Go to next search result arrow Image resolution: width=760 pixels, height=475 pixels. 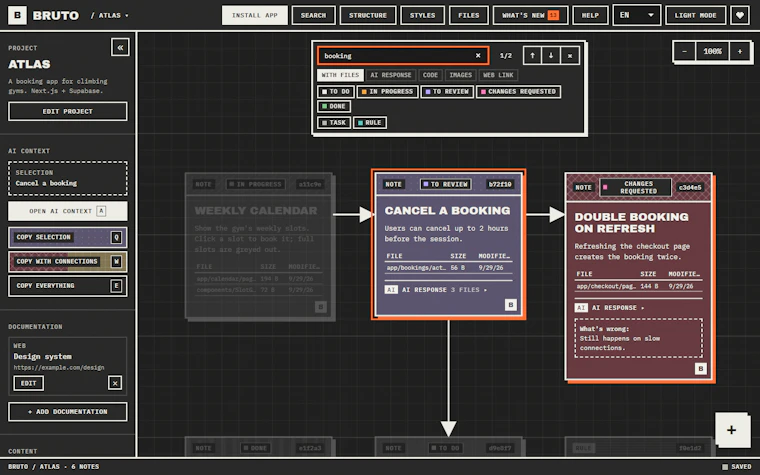click(551, 56)
